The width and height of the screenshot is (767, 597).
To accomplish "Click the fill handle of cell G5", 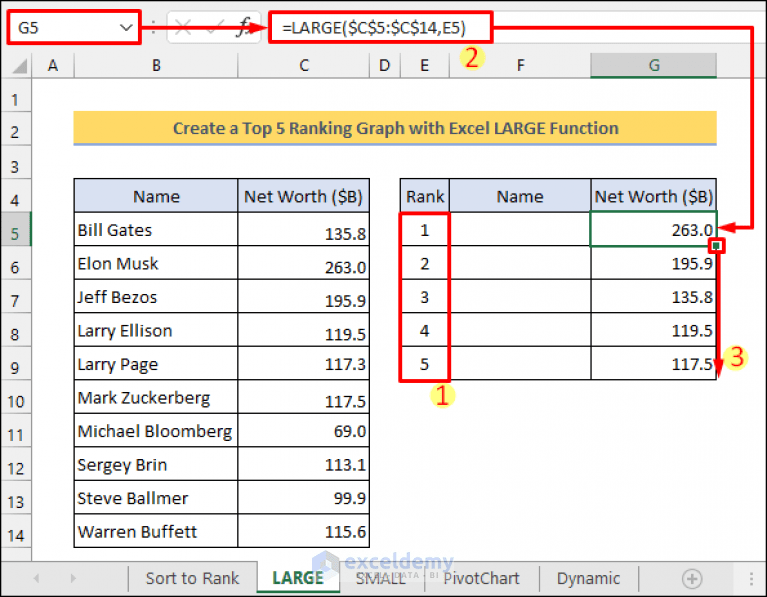I will coord(716,246).
